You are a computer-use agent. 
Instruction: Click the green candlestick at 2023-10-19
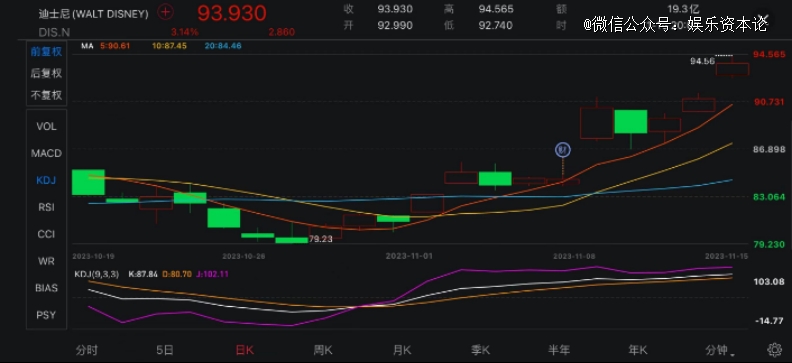(x=88, y=182)
